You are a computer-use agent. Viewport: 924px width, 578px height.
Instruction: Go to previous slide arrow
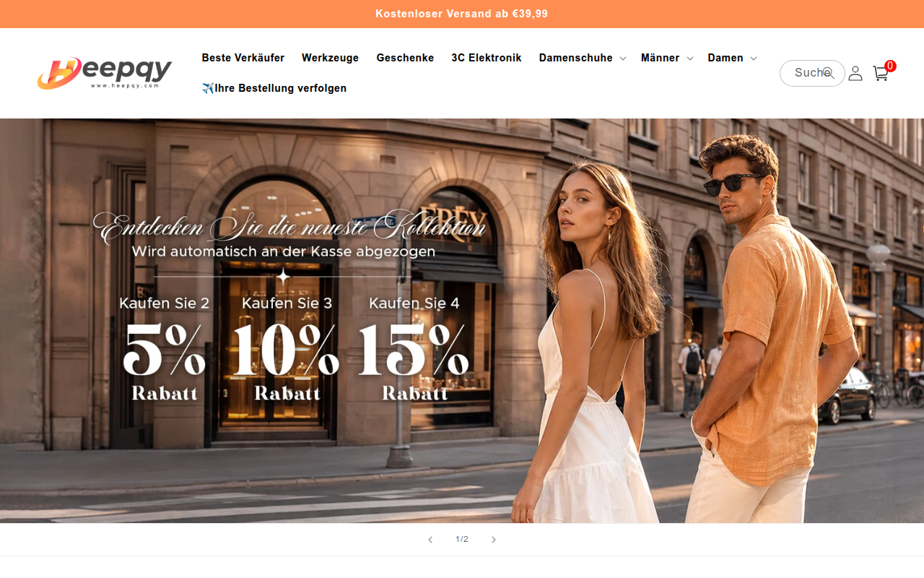[x=430, y=540]
